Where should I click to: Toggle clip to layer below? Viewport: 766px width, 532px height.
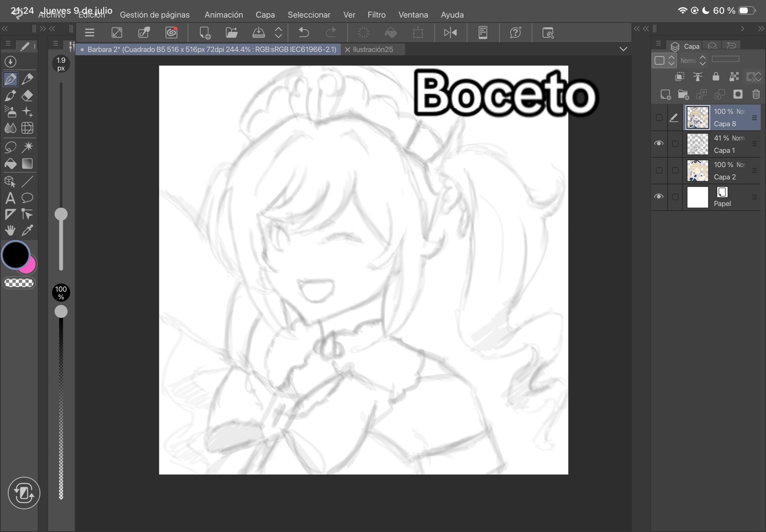680,76
